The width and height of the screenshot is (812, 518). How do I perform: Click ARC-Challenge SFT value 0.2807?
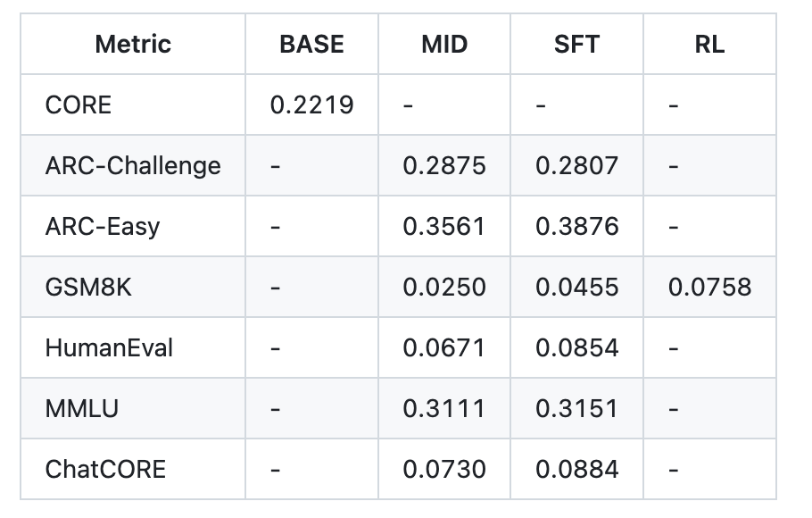(x=576, y=165)
